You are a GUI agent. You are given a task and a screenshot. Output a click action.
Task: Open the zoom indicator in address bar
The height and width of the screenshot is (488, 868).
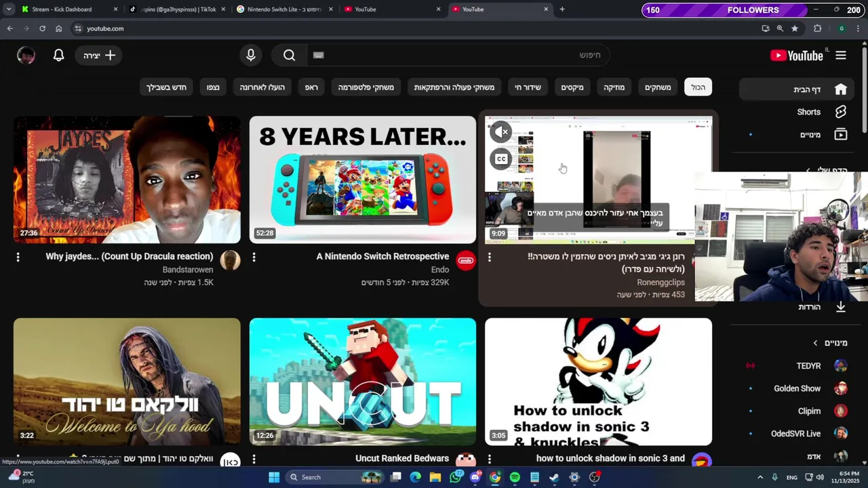(780, 28)
